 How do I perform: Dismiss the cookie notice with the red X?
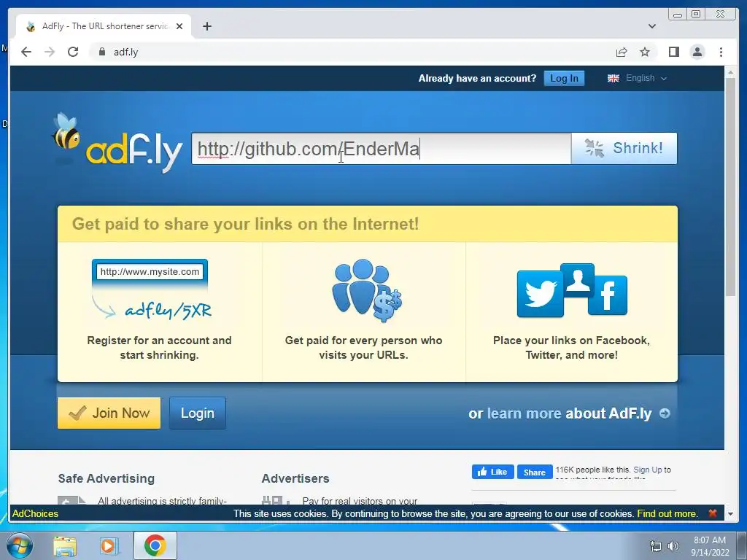tap(713, 513)
